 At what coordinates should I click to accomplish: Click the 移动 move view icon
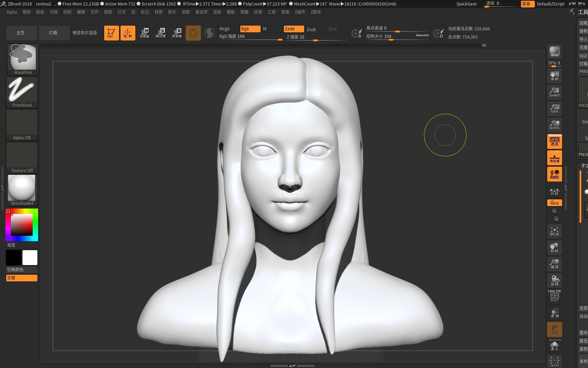pyautogui.click(x=554, y=248)
